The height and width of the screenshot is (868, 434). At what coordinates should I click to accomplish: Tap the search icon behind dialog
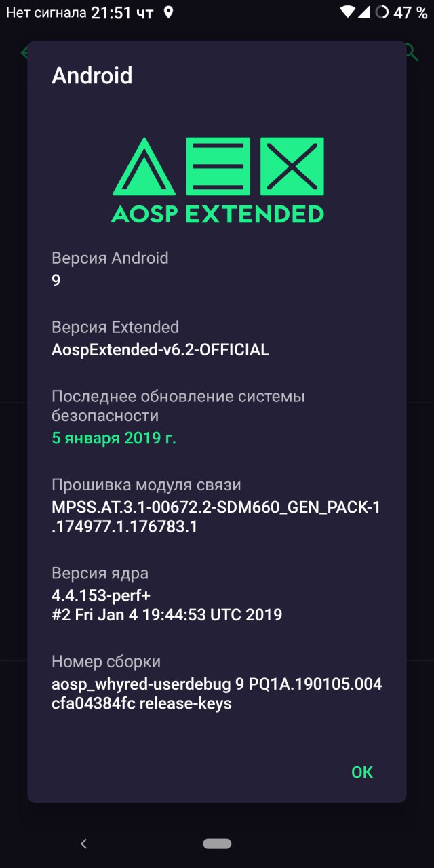click(x=411, y=52)
